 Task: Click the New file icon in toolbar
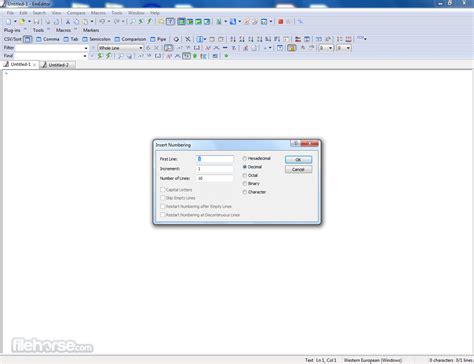pos(9,21)
